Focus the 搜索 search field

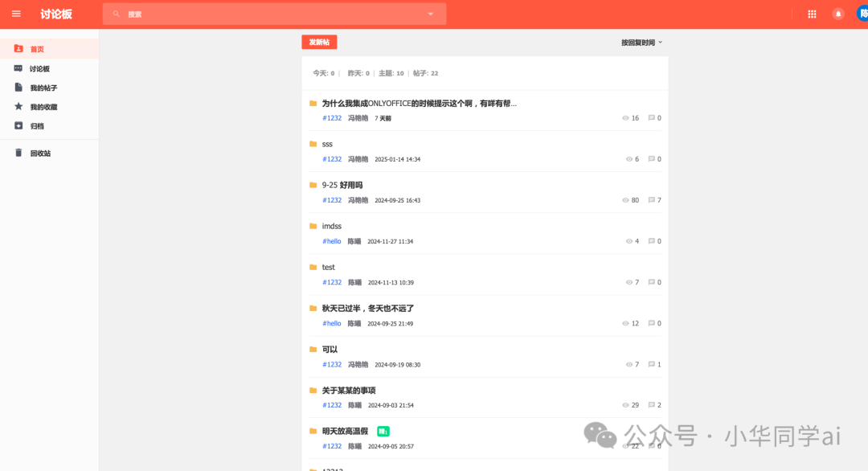274,14
